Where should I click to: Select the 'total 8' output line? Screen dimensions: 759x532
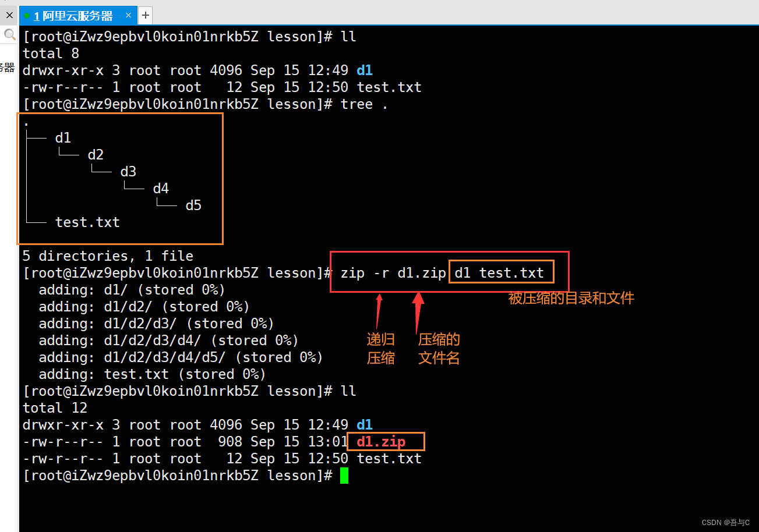(x=51, y=54)
